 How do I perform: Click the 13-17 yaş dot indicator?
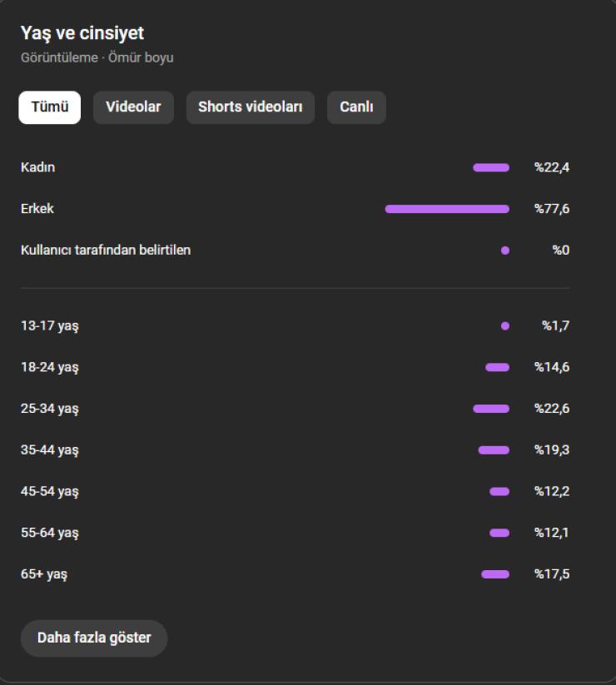[505, 326]
